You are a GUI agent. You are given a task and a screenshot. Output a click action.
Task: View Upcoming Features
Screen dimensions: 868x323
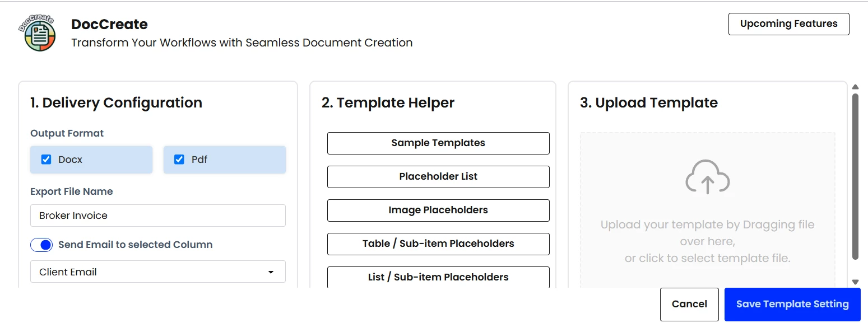pos(788,24)
